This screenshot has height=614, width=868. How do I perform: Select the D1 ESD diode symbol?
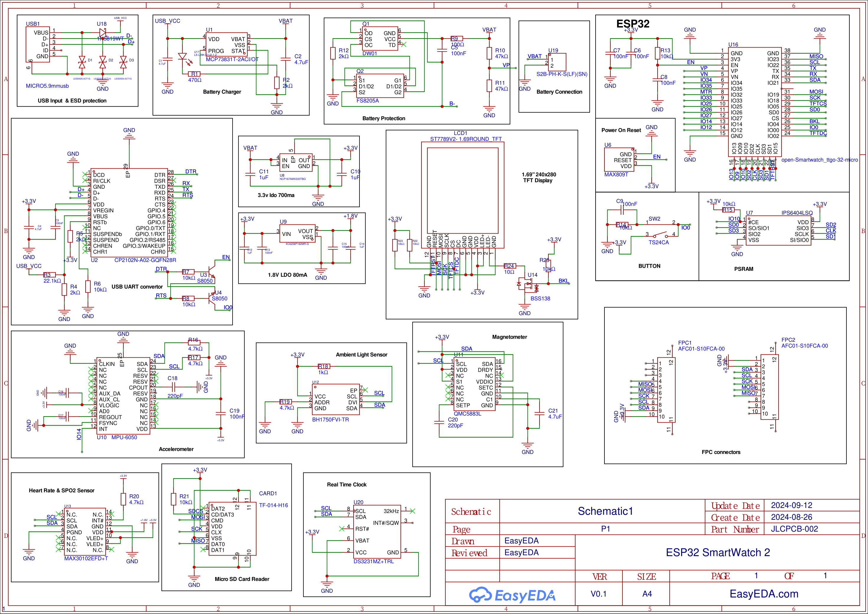tap(82, 62)
